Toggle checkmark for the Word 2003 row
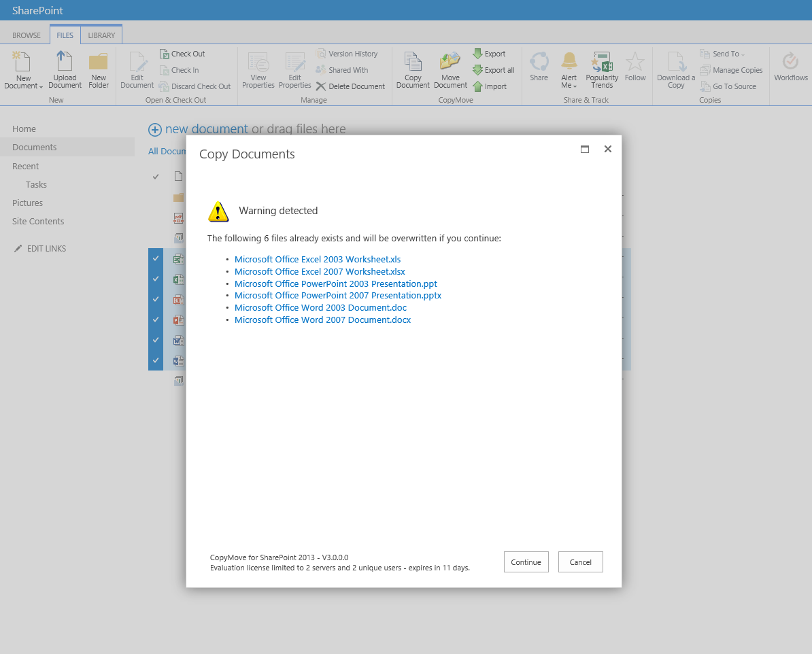The height and width of the screenshot is (654, 812). 155,340
